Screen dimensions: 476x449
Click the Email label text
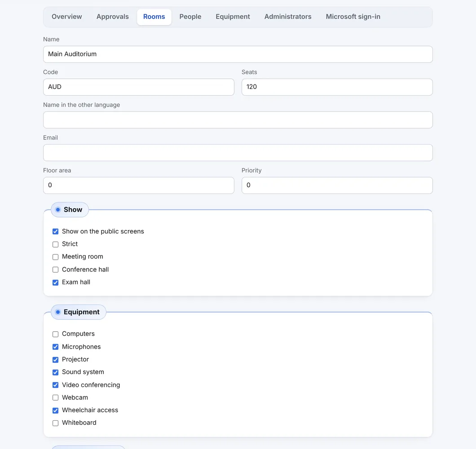pos(50,138)
